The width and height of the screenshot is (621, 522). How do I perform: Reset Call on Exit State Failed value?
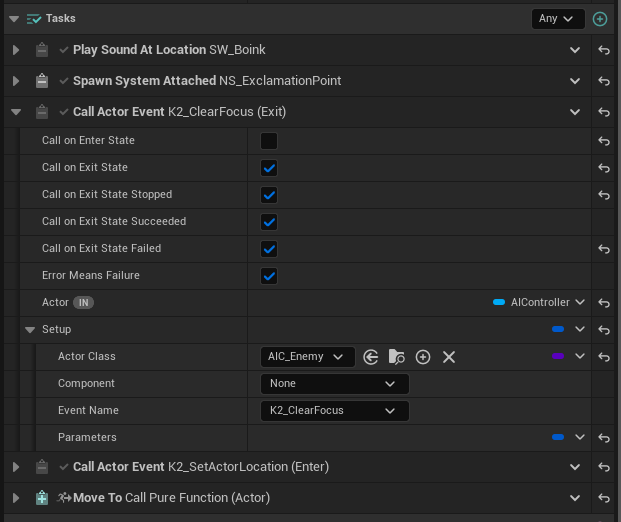click(x=604, y=249)
